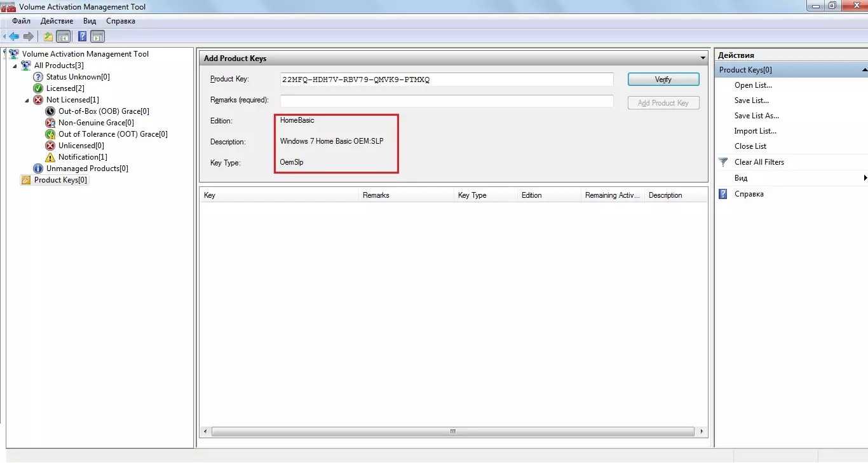Viewport: 868px width, 463px height.
Task: Collapse the Add Product Keys panel arrow
Action: tap(703, 59)
